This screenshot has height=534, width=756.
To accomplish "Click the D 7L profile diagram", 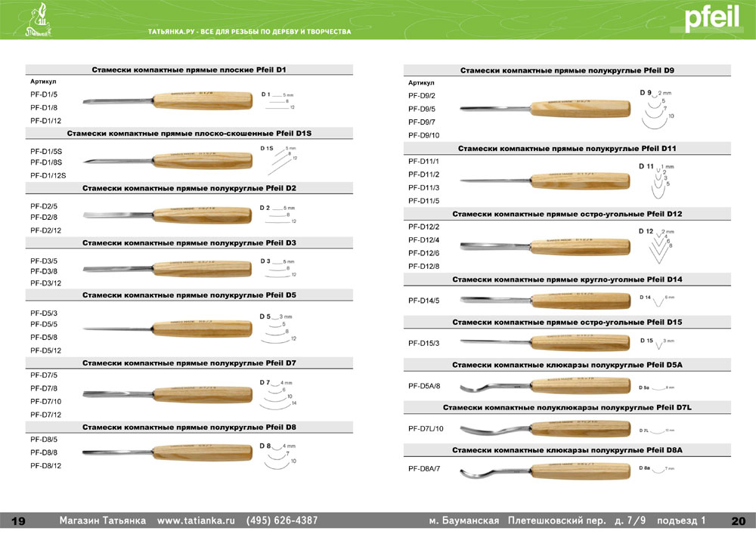I will (x=657, y=430).
